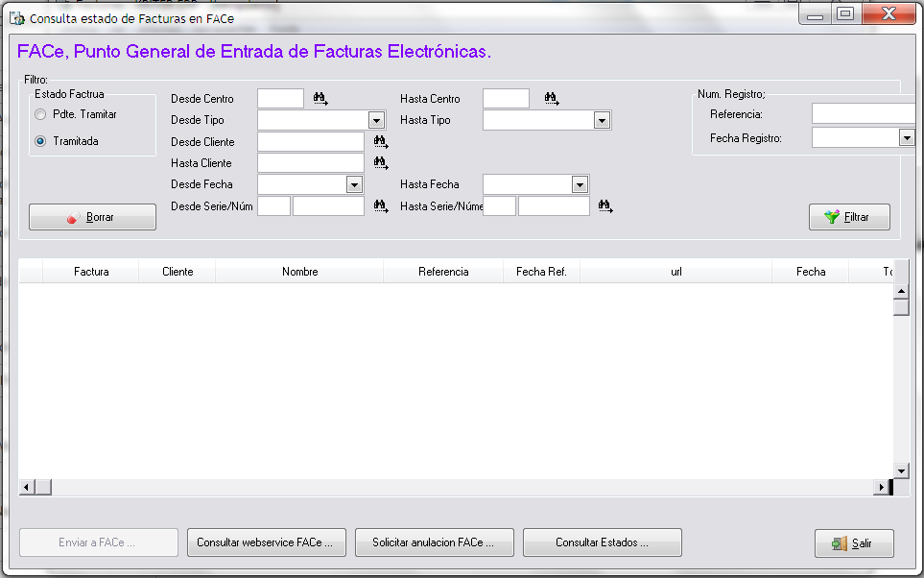Open the Fecha Registro dropdown
This screenshot has height=578, width=924.
tap(907, 138)
